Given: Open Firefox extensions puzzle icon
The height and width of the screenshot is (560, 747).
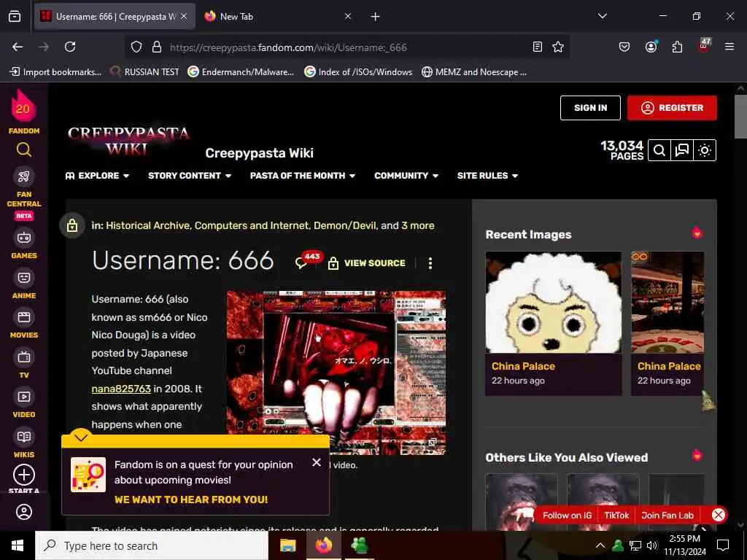Looking at the screenshot, I should pyautogui.click(x=677, y=47).
